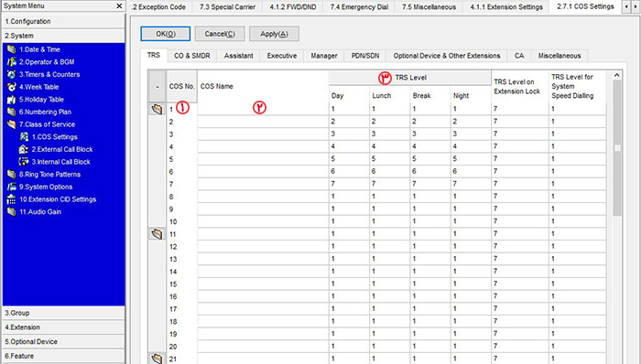This screenshot has width=641, height=364.
Task: Click the Audio Gain icon
Action: tap(11, 212)
